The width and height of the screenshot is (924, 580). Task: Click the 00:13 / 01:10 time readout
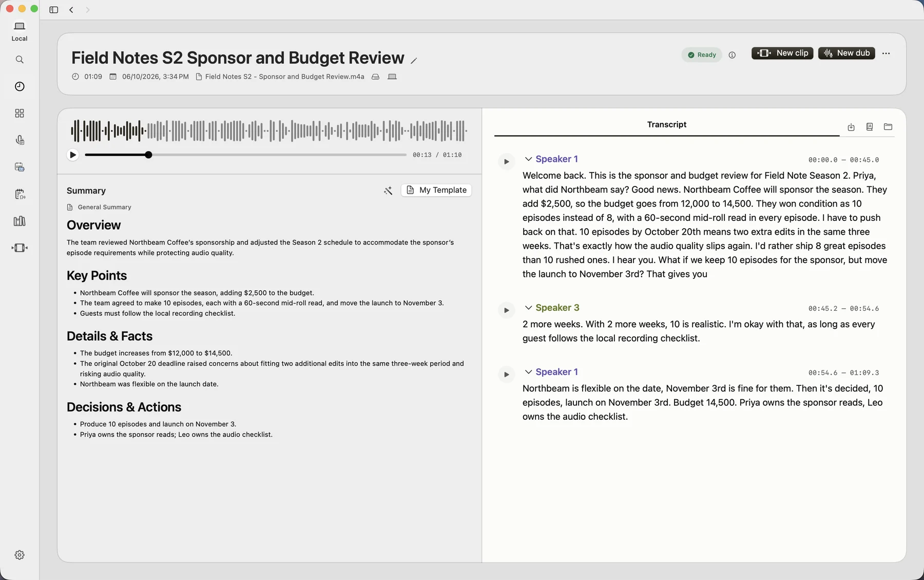coord(437,155)
